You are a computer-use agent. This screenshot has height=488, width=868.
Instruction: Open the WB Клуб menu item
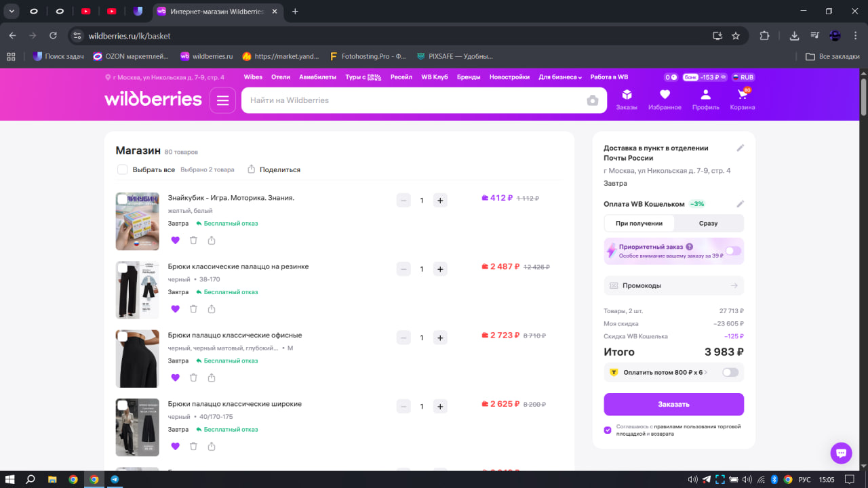(x=435, y=77)
